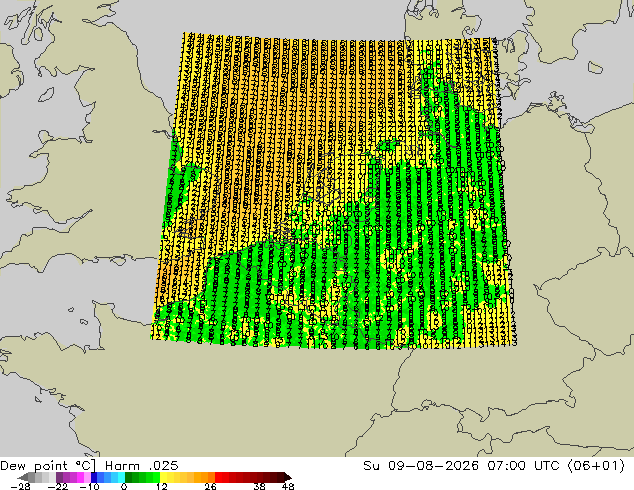Click the '12' legend label
This screenshot has width=634, height=490.
[x=162, y=486]
